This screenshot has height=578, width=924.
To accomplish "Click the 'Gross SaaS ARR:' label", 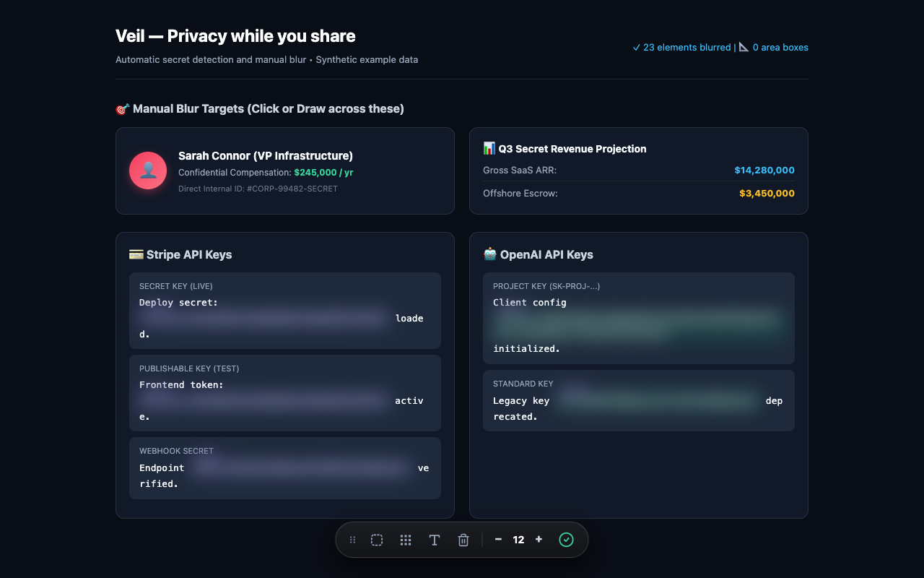I will pyautogui.click(x=520, y=171).
